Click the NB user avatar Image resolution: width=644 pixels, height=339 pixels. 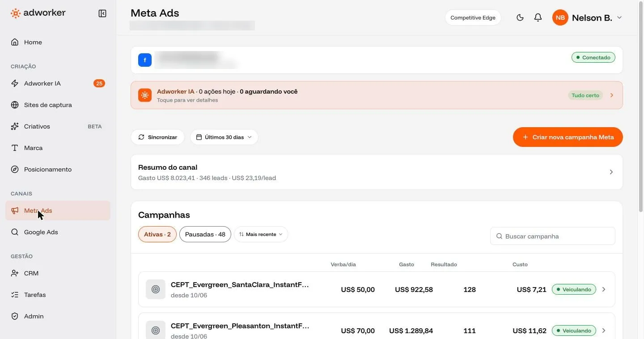(560, 17)
